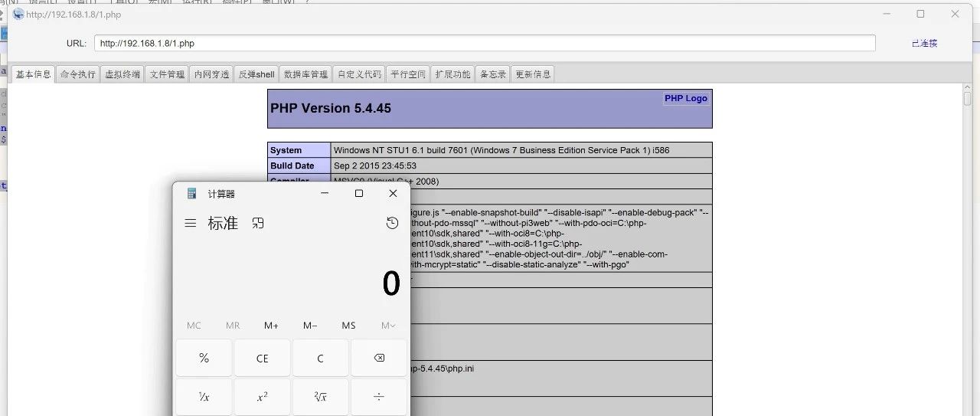This screenshot has height=416, width=980.
Task: Click the Sep 2 2015 23:45:53 value
Action: tap(375, 165)
